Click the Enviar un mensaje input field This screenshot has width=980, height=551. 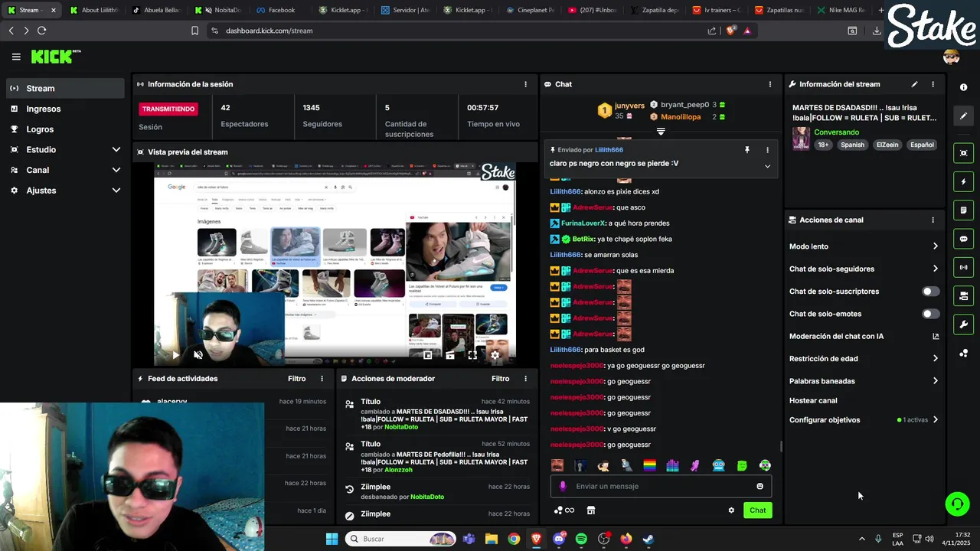(x=661, y=486)
